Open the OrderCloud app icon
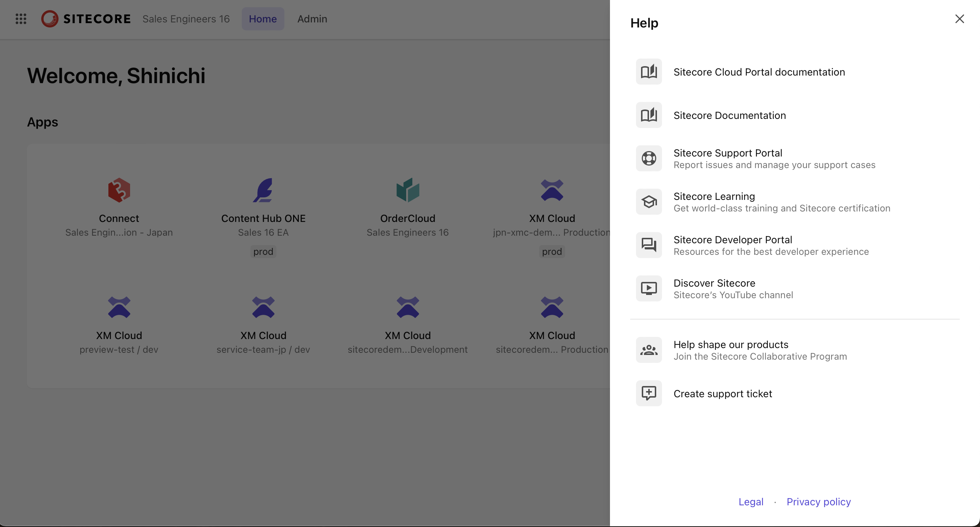The image size is (980, 527). pyautogui.click(x=408, y=190)
